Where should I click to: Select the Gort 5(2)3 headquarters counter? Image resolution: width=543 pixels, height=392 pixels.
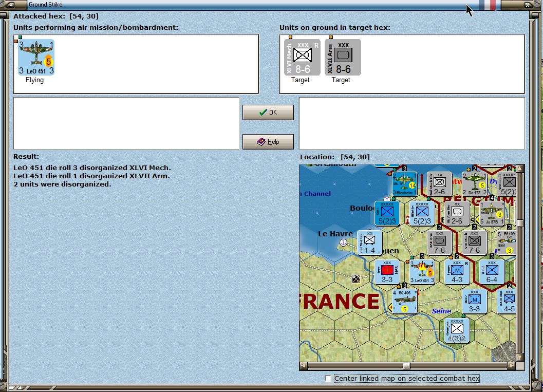[x=386, y=213]
